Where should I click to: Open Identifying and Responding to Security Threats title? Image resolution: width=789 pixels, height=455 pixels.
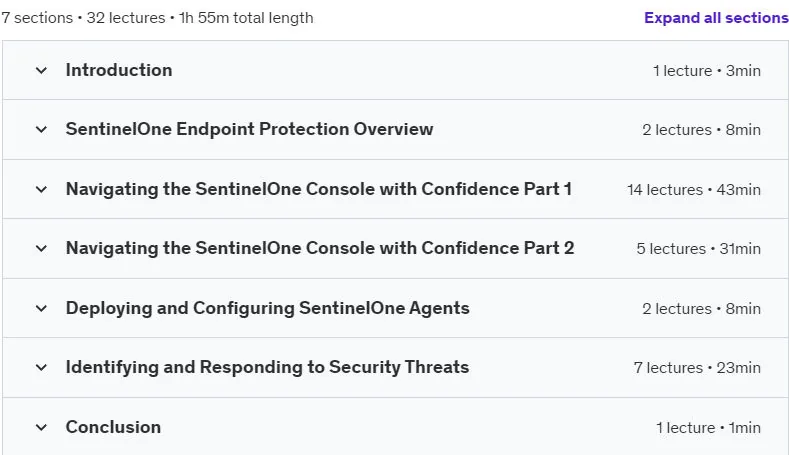[267, 367]
